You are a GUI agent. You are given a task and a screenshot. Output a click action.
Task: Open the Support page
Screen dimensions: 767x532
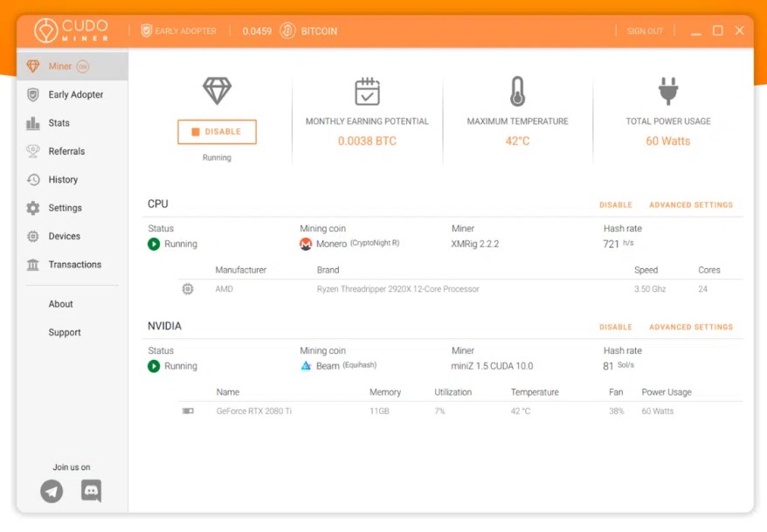(65, 333)
